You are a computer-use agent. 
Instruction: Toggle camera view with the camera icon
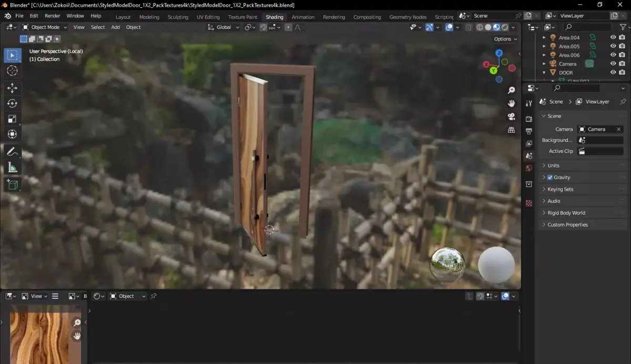click(x=511, y=117)
